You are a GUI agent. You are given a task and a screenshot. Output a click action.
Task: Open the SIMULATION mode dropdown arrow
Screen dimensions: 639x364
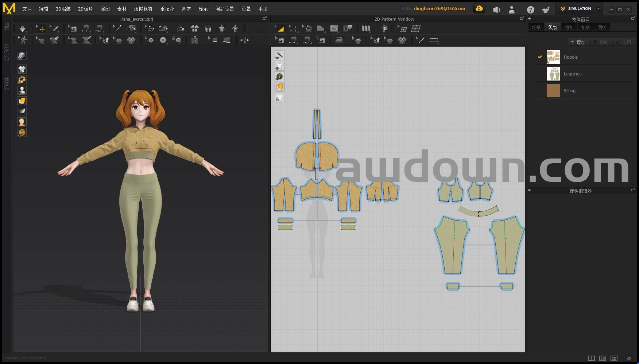point(599,8)
